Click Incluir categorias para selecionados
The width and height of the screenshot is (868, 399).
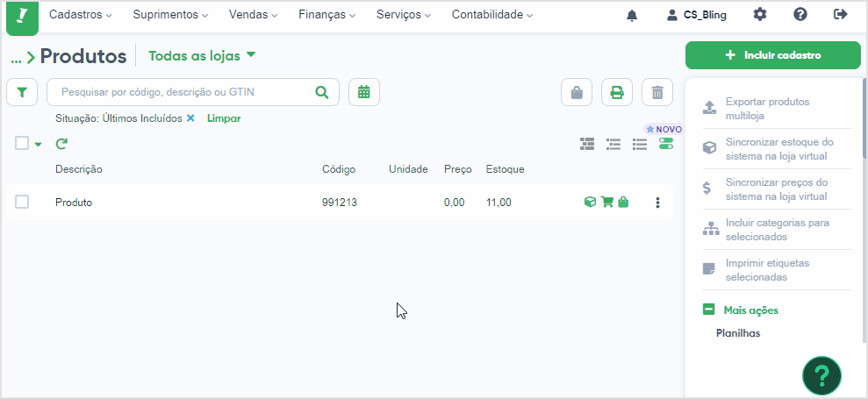[x=778, y=230]
